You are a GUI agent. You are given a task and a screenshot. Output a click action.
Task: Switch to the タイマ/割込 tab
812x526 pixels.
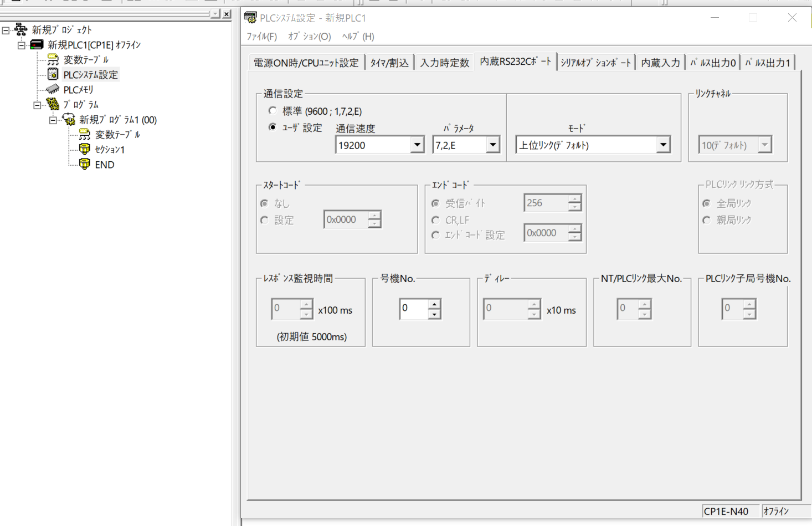click(x=389, y=63)
